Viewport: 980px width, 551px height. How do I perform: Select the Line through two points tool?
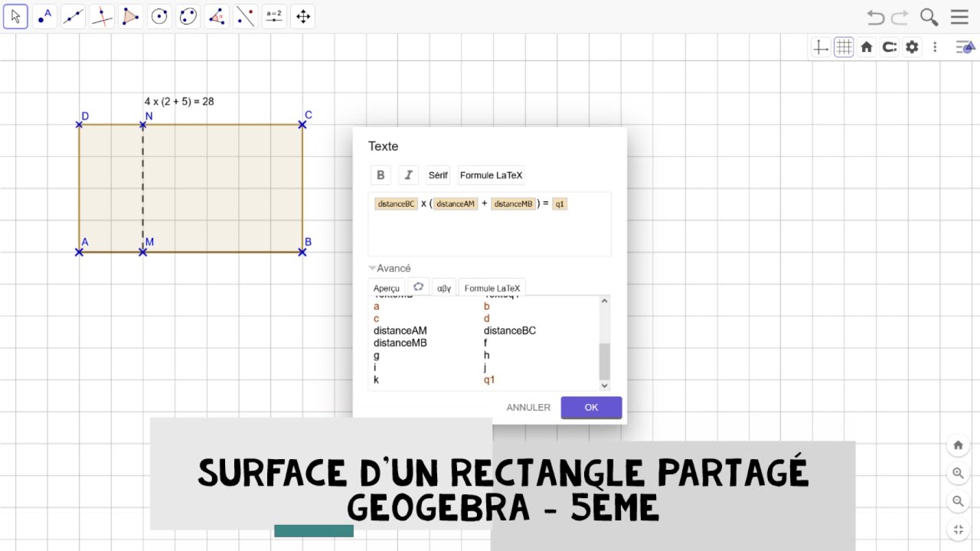click(x=73, y=16)
